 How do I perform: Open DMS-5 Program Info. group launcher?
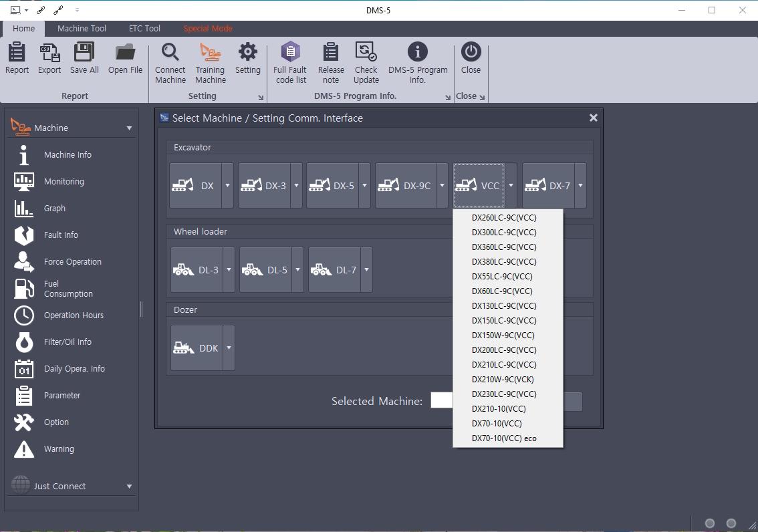(448, 97)
